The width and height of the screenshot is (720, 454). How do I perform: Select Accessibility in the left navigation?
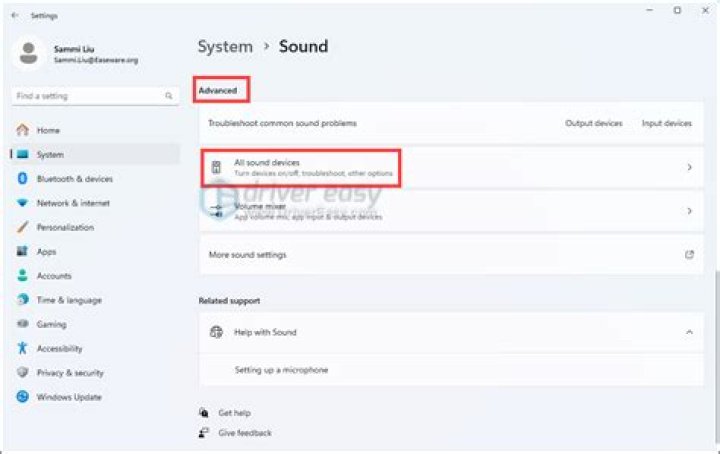click(x=59, y=349)
